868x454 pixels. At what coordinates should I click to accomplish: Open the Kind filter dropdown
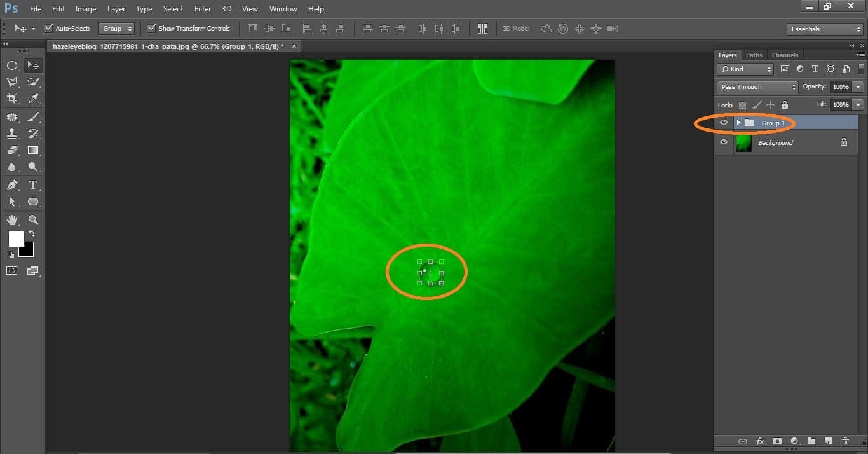pos(744,69)
